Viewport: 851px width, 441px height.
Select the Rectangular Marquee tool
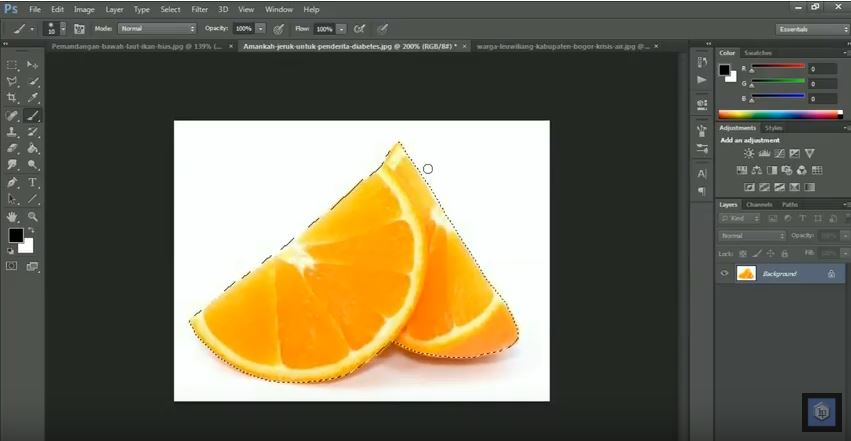tap(12, 65)
